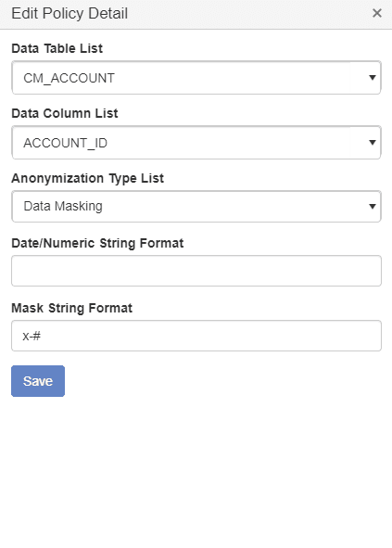Screen dimensions: 392x548
Task: Click into the Mask String Format field
Action: [196, 336]
